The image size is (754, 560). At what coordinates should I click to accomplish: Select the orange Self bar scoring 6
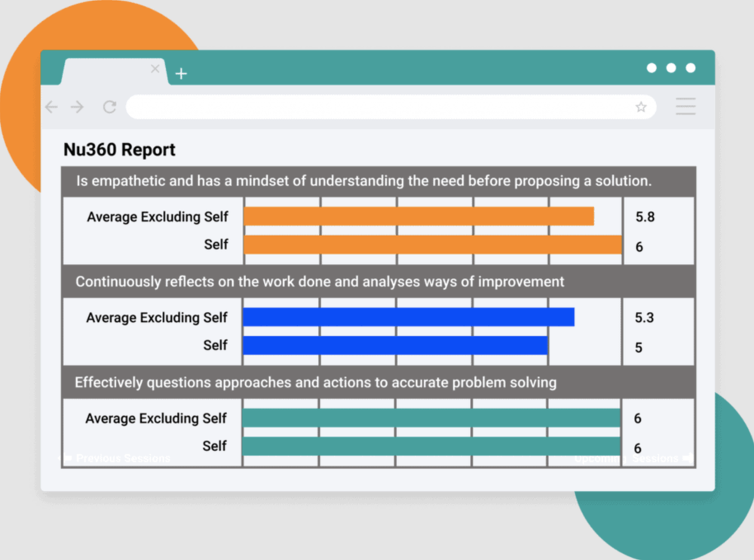(433, 245)
